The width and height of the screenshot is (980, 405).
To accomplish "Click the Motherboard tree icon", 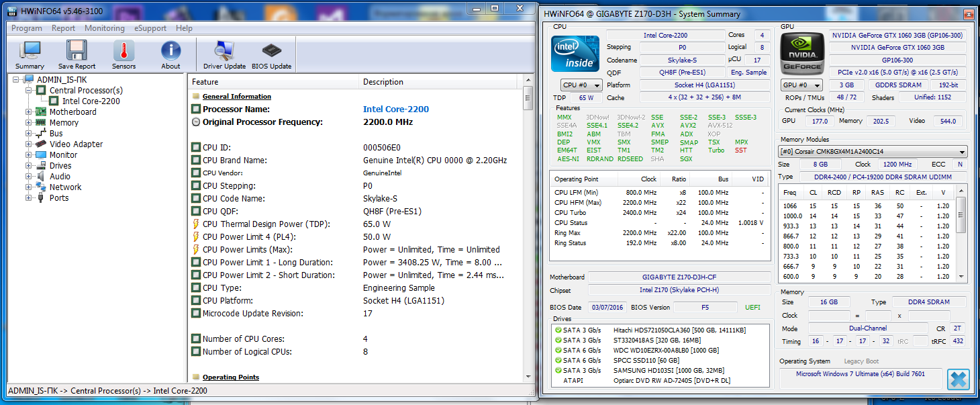I will 41,112.
